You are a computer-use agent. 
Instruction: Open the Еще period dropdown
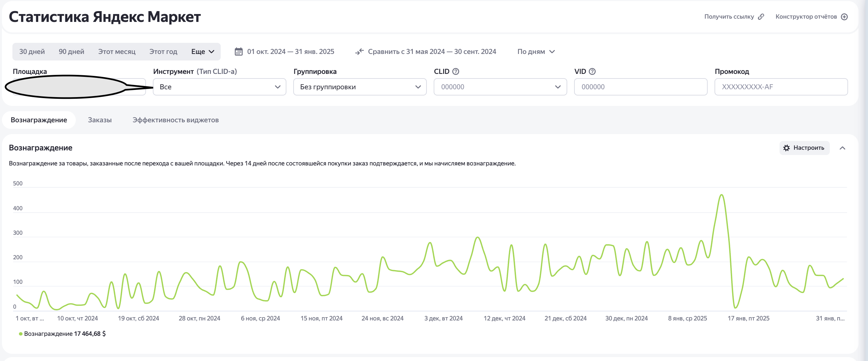(x=203, y=52)
